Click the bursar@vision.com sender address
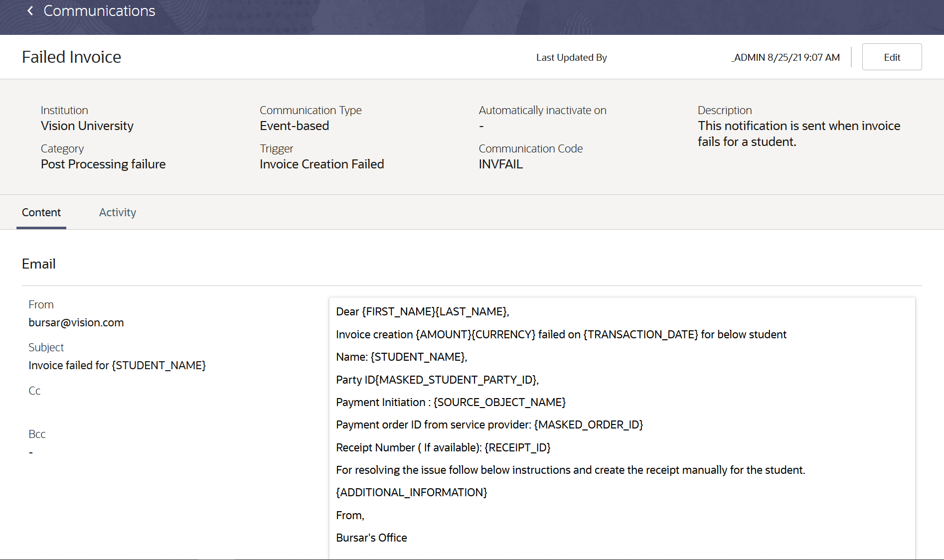The image size is (944, 560). [76, 322]
